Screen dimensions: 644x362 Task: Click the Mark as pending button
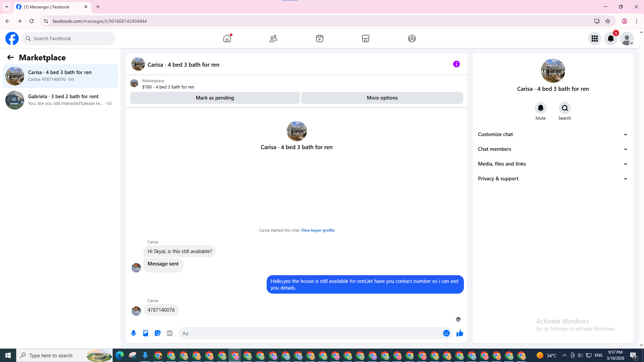click(215, 98)
